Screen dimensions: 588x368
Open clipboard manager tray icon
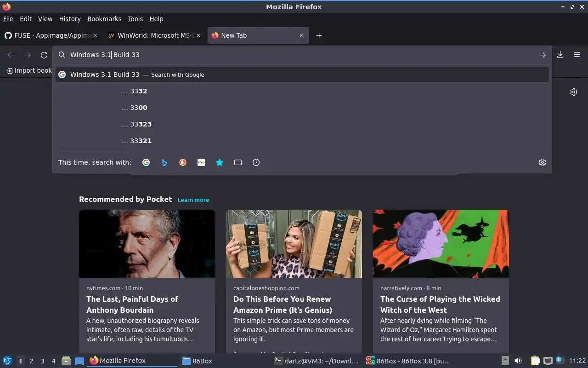535,361
